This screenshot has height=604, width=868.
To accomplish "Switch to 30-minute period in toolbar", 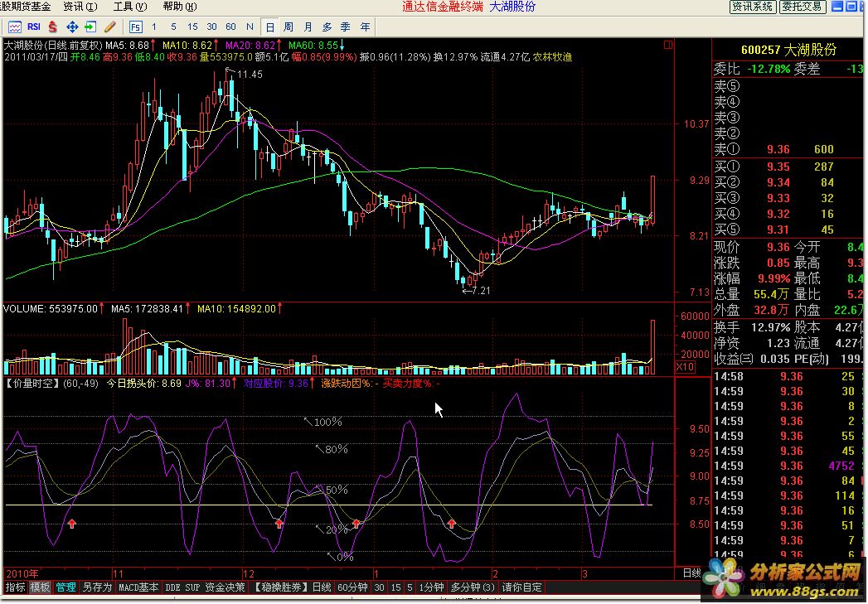I will (211, 27).
